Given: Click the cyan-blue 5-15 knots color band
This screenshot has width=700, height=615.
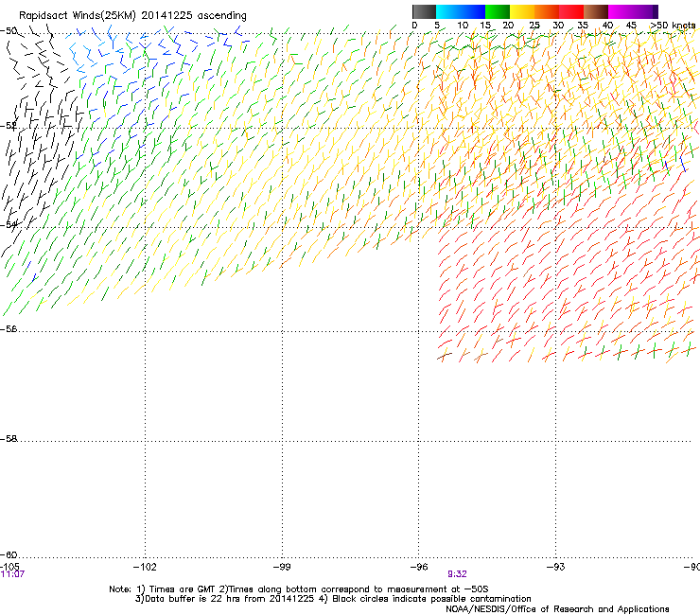Looking at the screenshot, I should click(x=461, y=11).
